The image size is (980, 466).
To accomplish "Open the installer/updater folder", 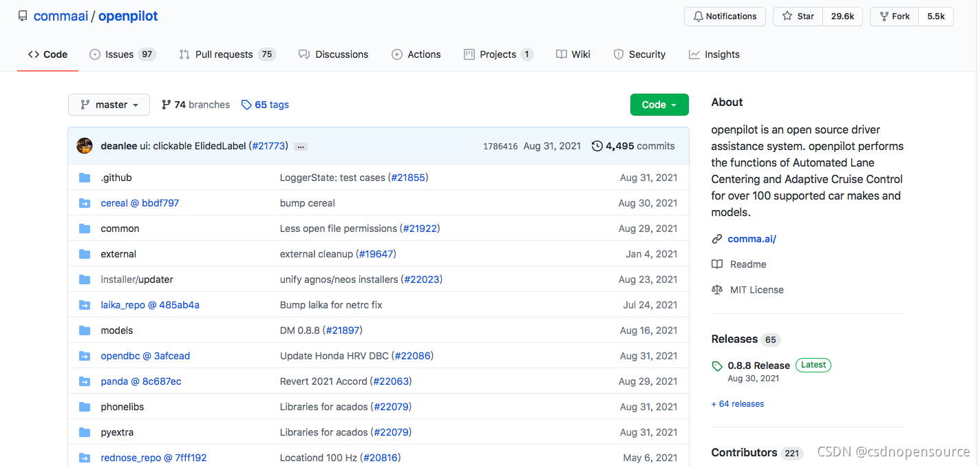I will tap(137, 279).
